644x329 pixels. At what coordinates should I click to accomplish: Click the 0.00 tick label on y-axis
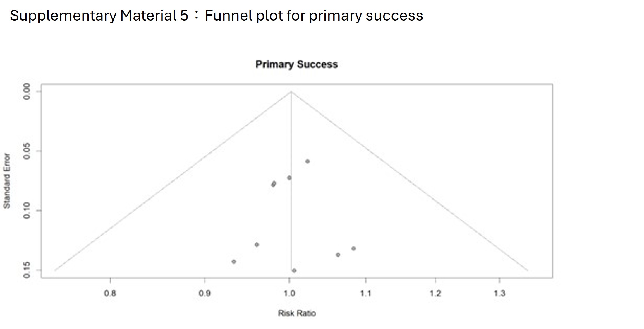[27, 91]
